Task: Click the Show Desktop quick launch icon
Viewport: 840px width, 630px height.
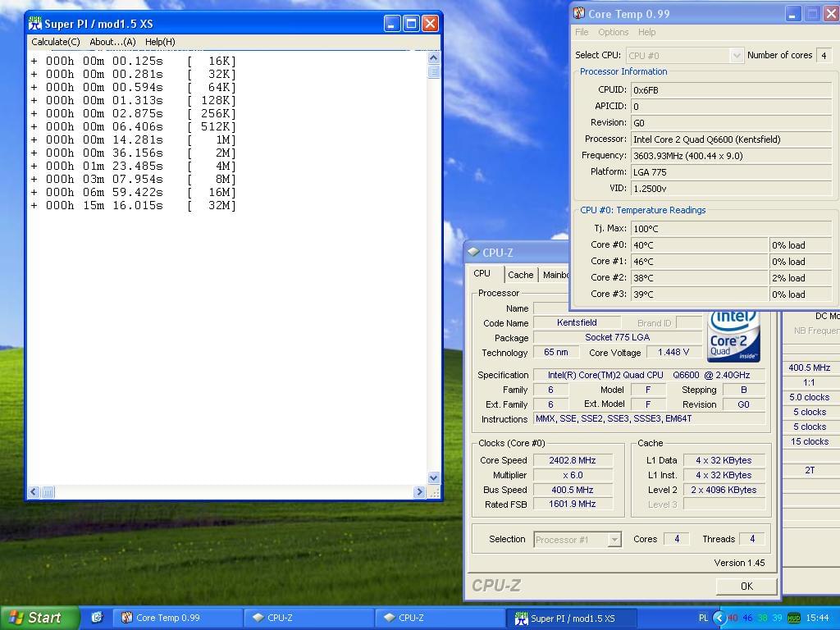Action: click(96, 618)
